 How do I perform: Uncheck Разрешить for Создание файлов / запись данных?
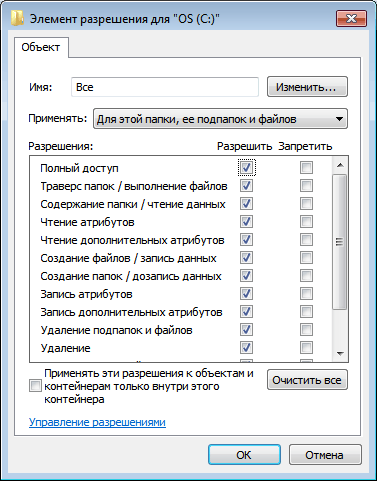point(246,257)
